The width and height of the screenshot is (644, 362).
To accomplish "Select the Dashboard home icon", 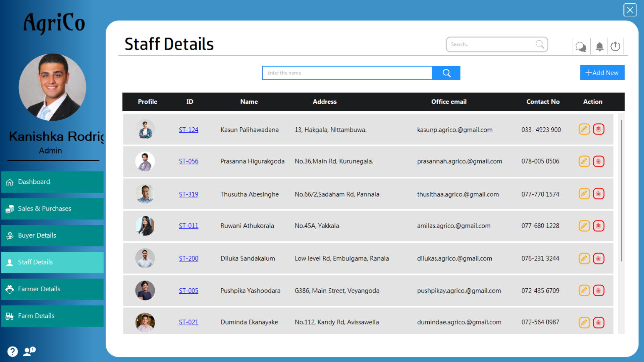I will [x=9, y=182].
